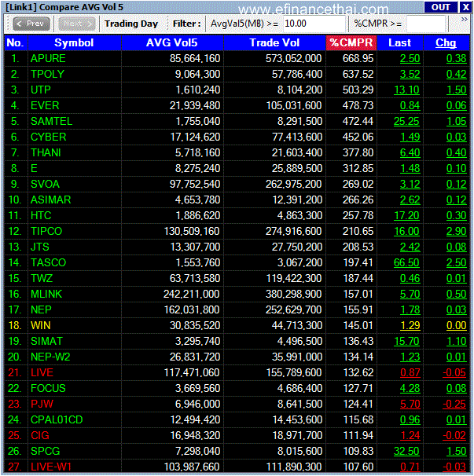This screenshot has height=476, width=474.
Task: Click CIG AVG Vol5 value 16,948,320
Action: (195, 436)
